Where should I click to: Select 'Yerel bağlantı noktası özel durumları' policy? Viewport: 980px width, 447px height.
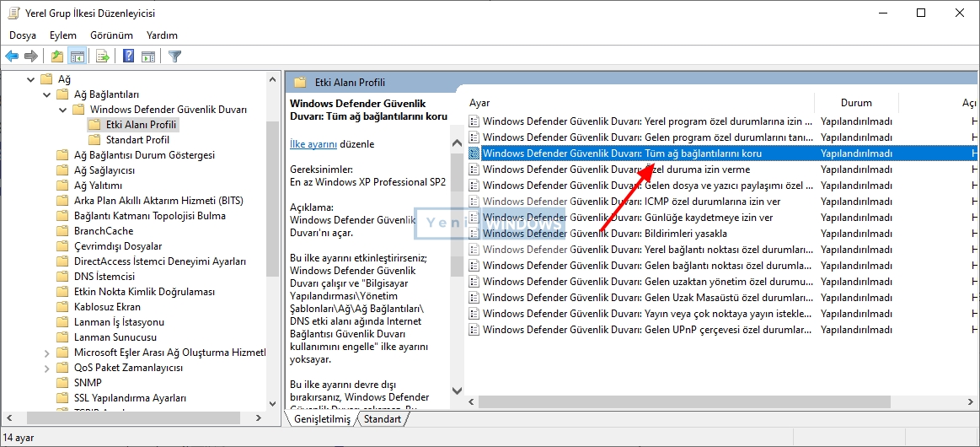click(722, 250)
